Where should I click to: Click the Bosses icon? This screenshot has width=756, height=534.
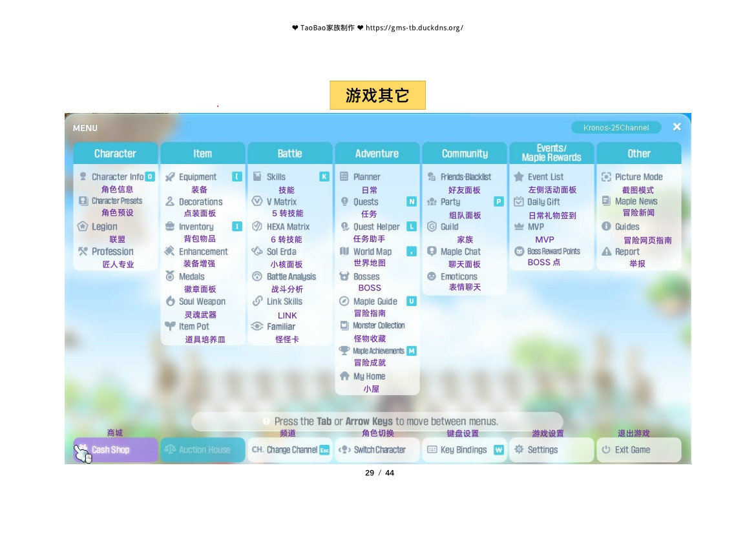pos(344,276)
